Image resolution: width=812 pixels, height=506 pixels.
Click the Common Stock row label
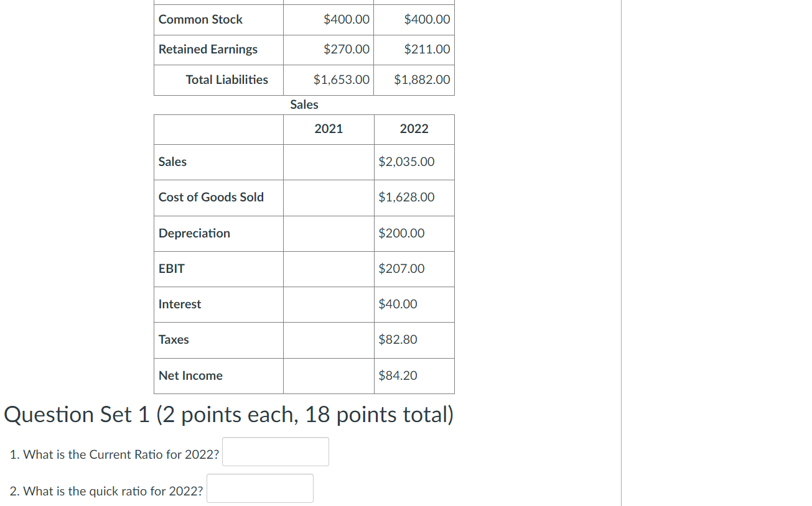click(200, 19)
